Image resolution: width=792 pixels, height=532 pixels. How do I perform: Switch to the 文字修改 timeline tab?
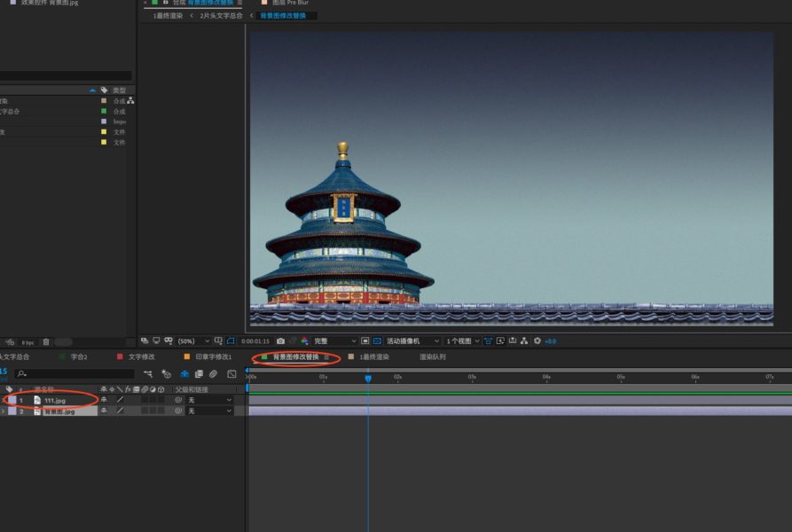click(x=141, y=356)
